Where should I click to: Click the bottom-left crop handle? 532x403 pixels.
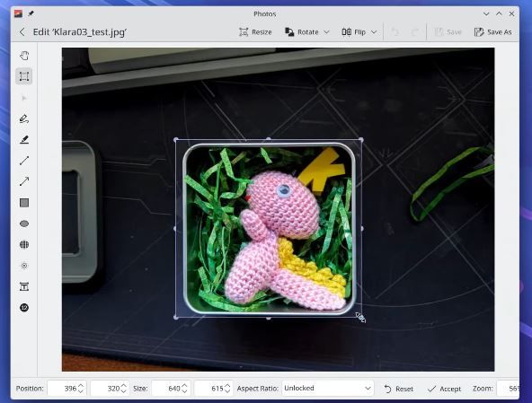click(175, 317)
